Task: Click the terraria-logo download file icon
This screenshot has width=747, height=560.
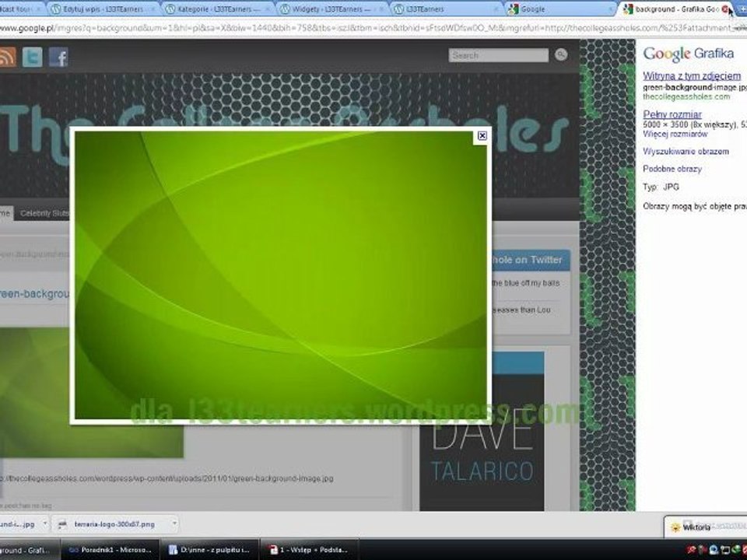Action: point(62,524)
